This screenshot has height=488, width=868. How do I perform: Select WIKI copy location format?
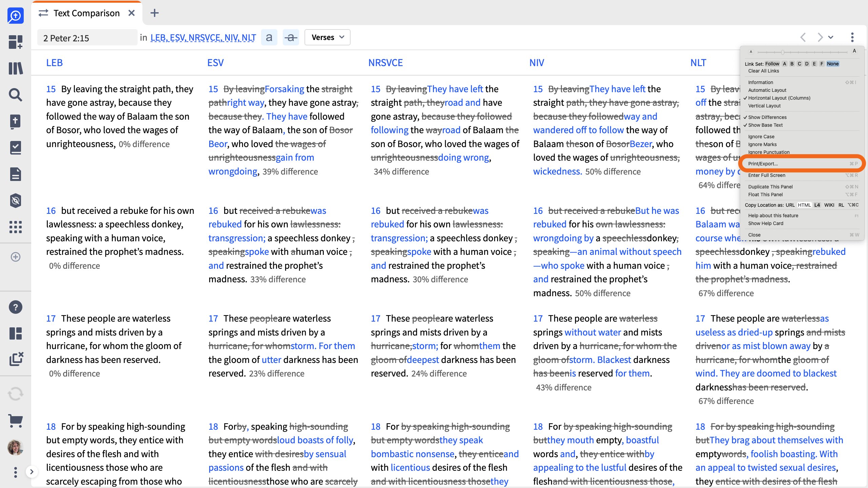[829, 205]
